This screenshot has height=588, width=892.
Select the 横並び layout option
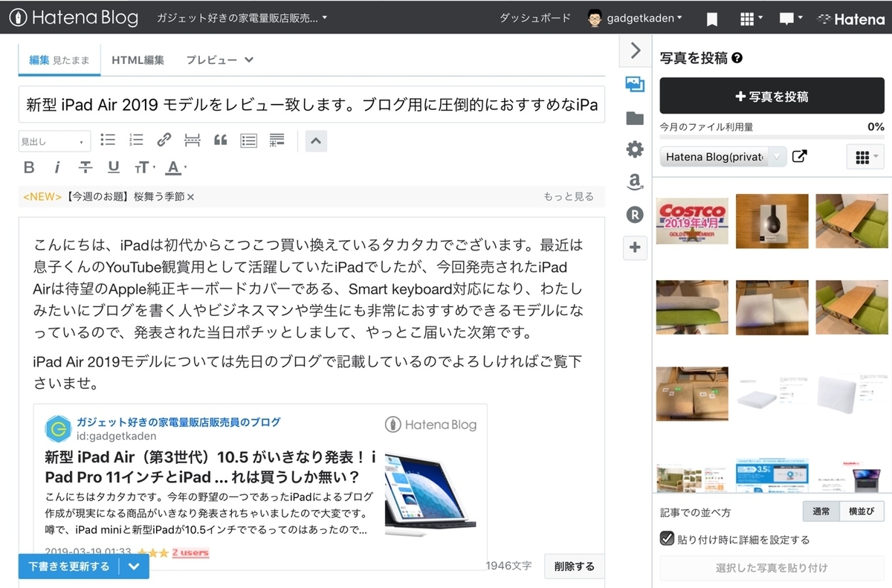click(x=862, y=512)
